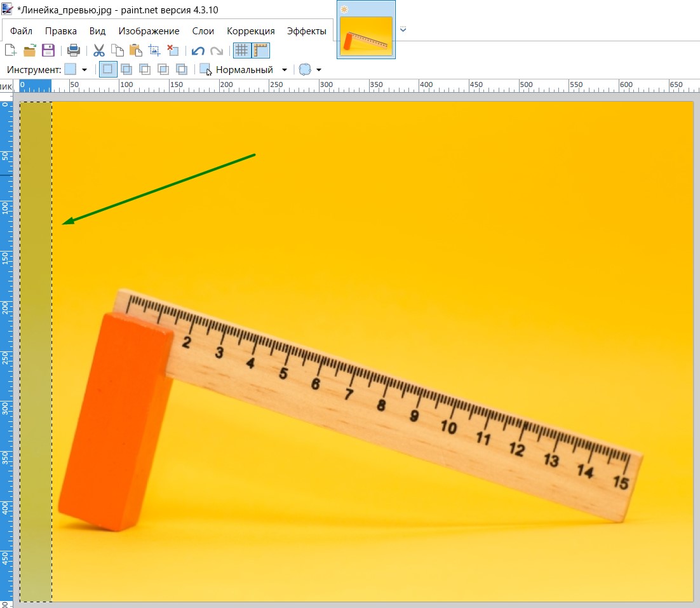The height and width of the screenshot is (608, 700).
Task: Click the Paste clipboard icon
Action: (x=135, y=51)
